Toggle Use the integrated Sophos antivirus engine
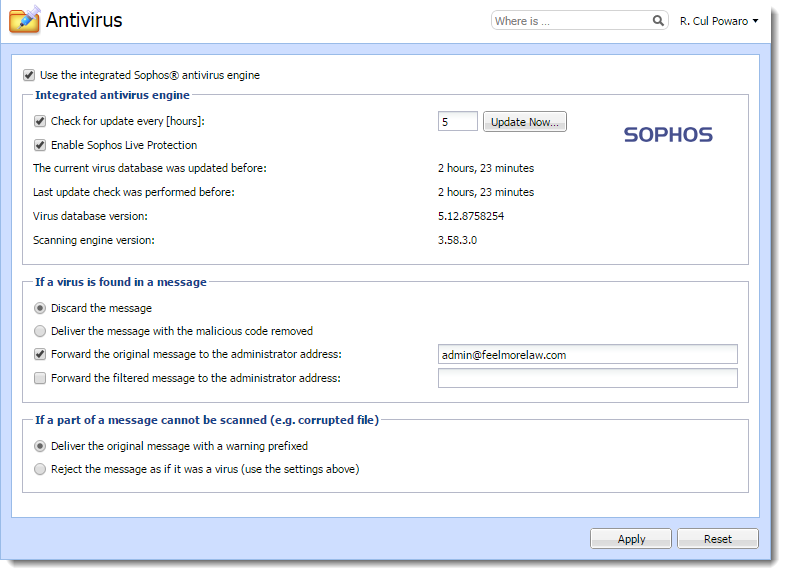This screenshot has width=786, height=575. 29,75
